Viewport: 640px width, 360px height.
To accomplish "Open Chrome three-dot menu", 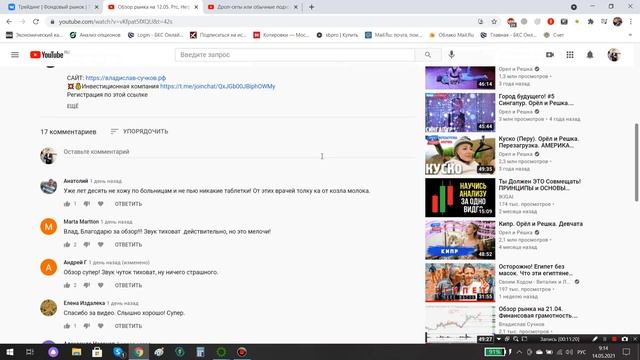I will 631,22.
